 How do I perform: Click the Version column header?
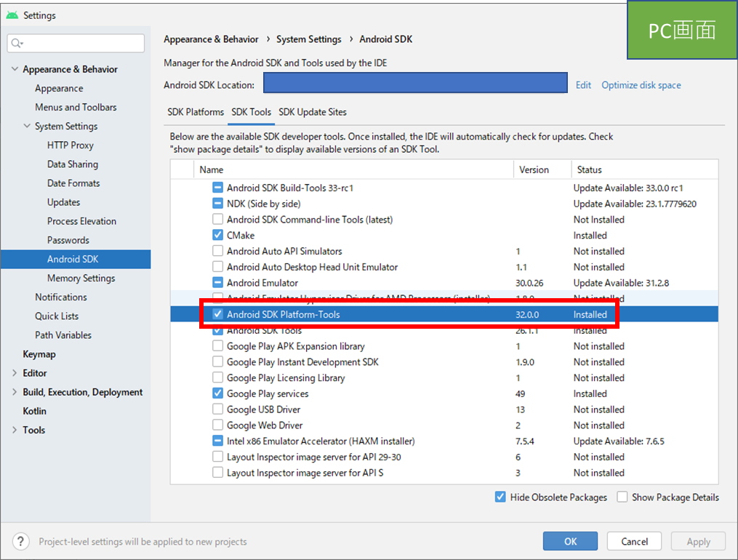coord(542,169)
